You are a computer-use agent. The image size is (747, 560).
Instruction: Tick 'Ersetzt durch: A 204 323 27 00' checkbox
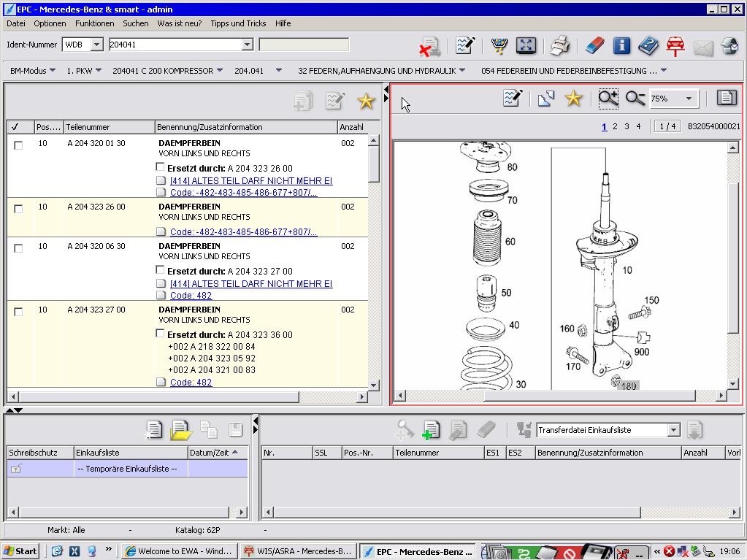161,269
